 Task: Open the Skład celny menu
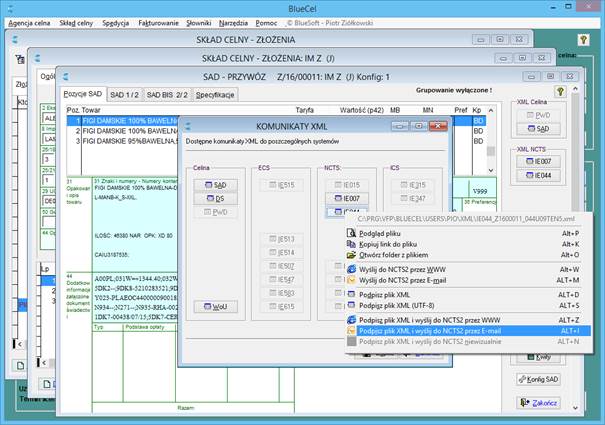click(76, 23)
